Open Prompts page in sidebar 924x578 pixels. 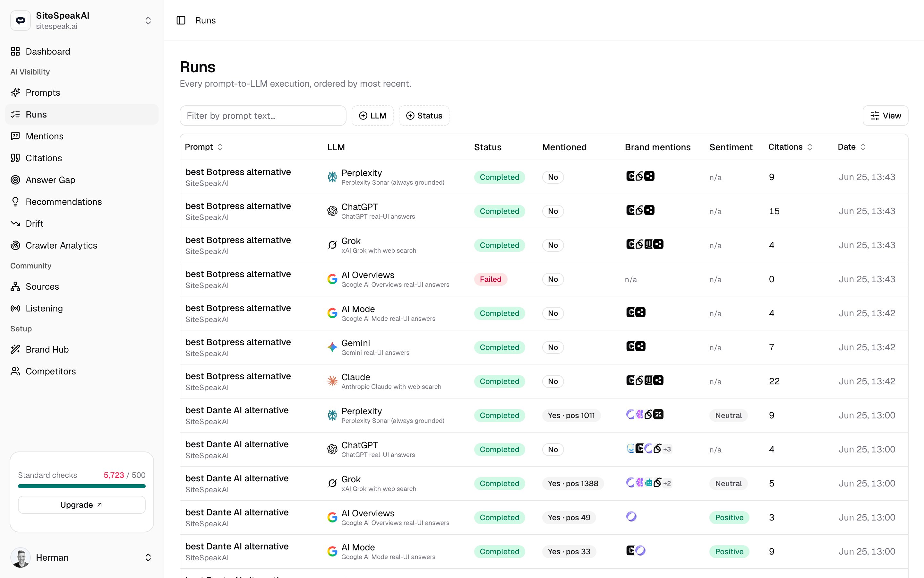coord(82,92)
